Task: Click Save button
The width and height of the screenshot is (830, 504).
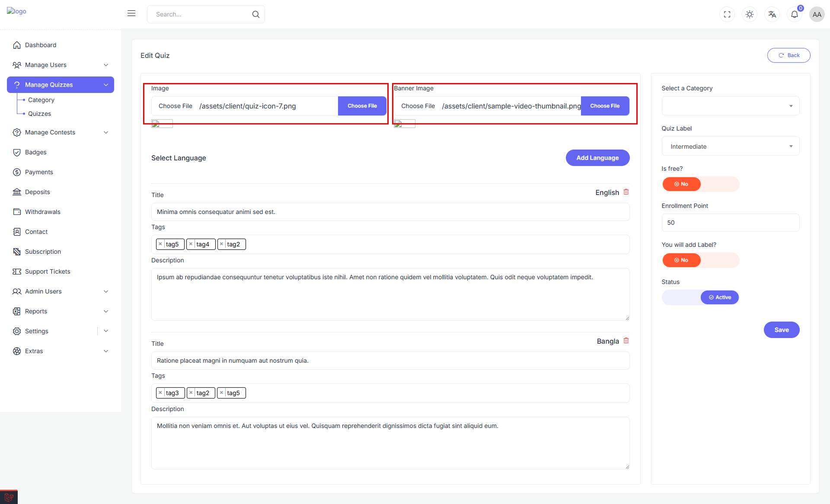Action: [x=781, y=330]
